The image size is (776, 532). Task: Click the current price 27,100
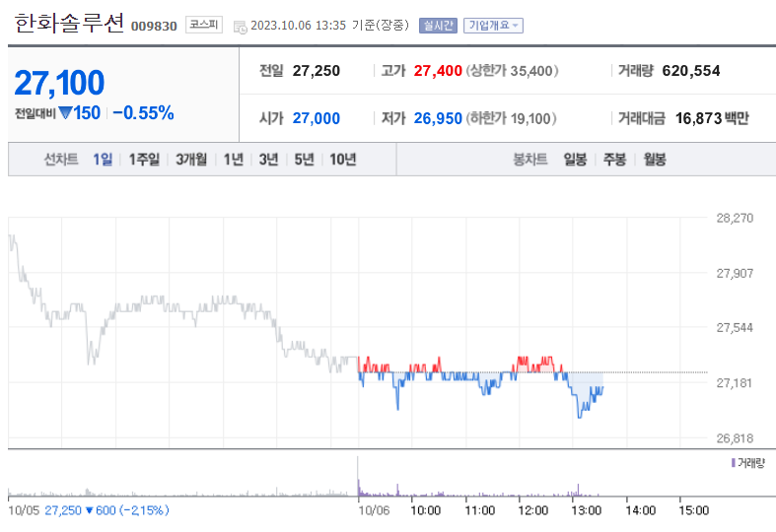point(59,83)
